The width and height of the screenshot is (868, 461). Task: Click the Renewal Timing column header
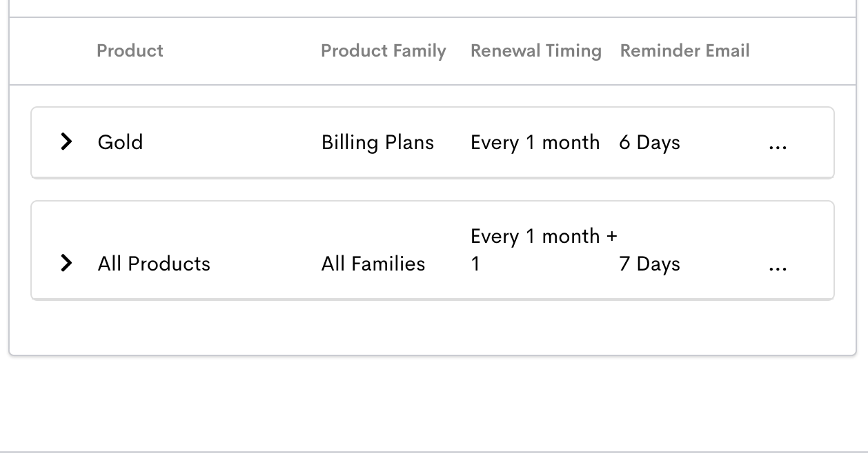(x=536, y=51)
